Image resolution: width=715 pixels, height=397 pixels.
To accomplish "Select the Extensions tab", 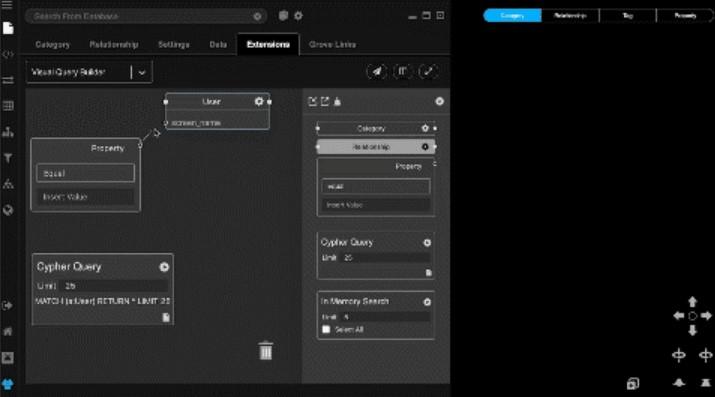I will point(268,45).
